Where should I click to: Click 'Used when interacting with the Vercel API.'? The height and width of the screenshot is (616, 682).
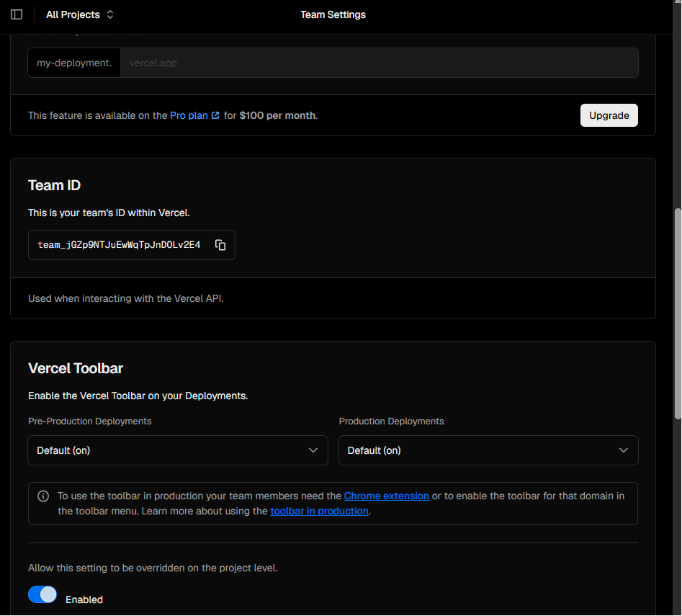pos(126,299)
